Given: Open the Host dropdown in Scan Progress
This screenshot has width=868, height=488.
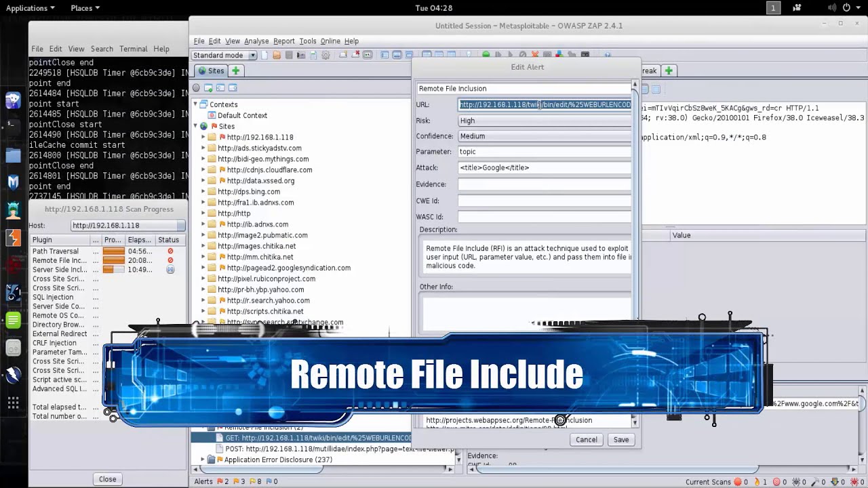Looking at the screenshot, I should (127, 225).
